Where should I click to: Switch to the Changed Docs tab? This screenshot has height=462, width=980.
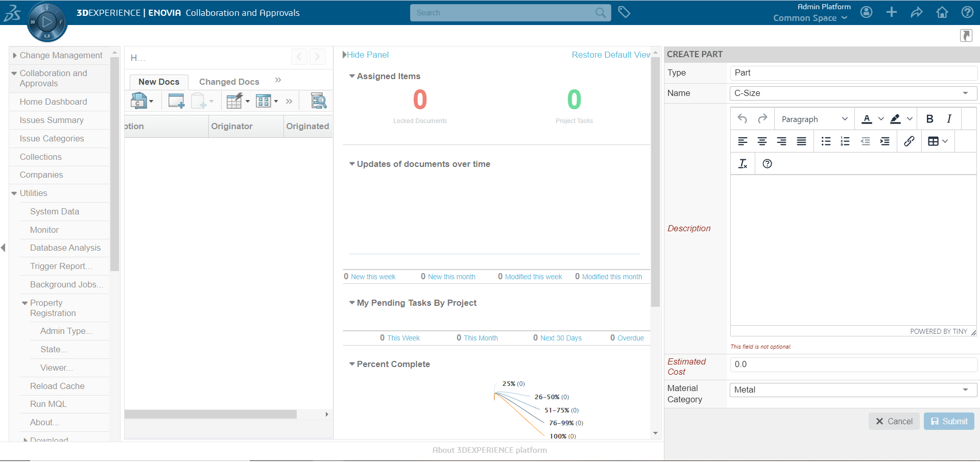229,82
